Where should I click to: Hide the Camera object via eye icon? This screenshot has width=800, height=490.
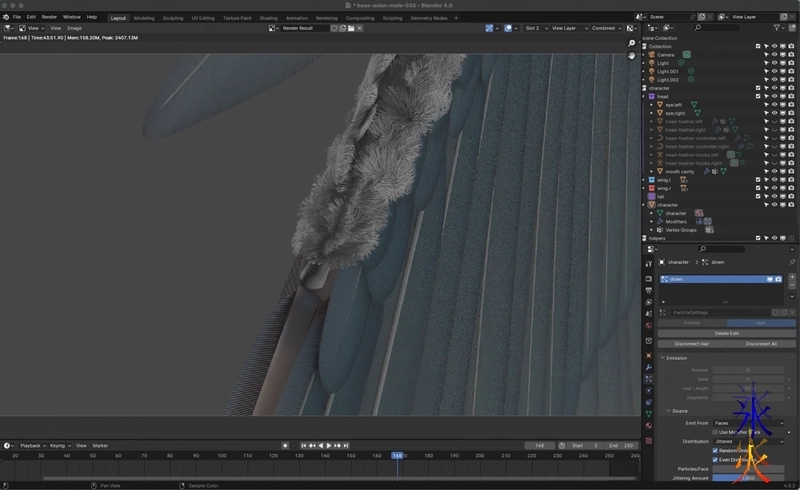(x=773, y=54)
